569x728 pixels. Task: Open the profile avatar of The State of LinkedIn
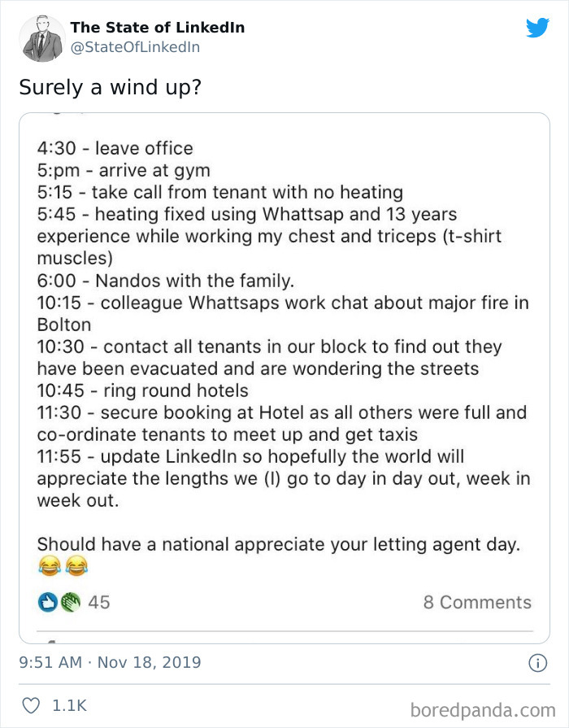(42, 38)
